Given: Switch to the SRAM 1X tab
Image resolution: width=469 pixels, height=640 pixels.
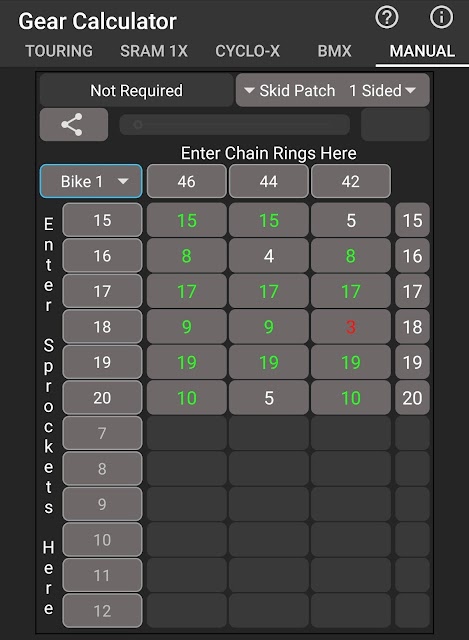Looking at the screenshot, I should pyautogui.click(x=154, y=51).
